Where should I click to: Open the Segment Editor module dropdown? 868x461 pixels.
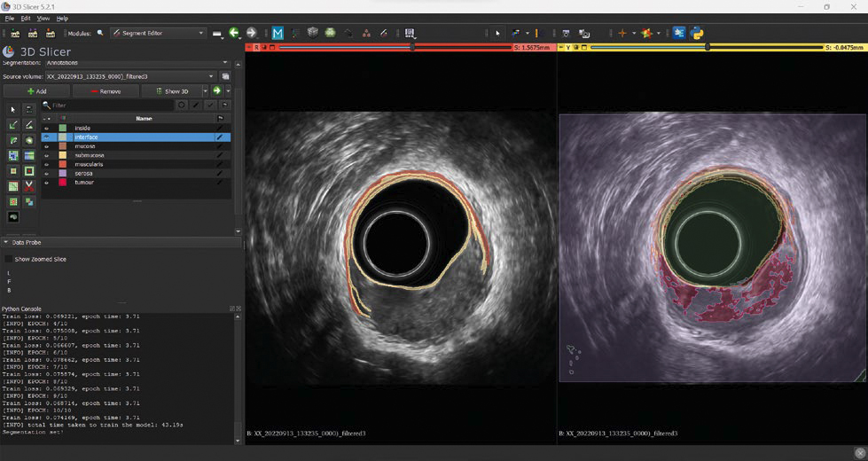tap(159, 33)
